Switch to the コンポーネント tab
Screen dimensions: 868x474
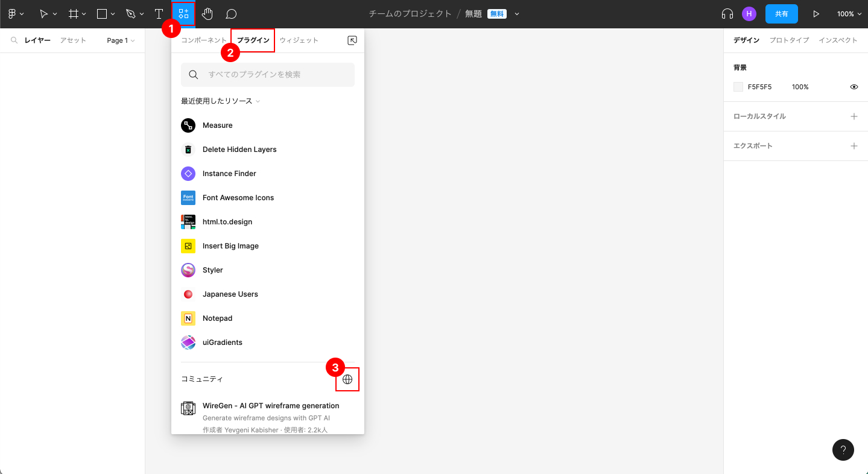[x=204, y=40]
